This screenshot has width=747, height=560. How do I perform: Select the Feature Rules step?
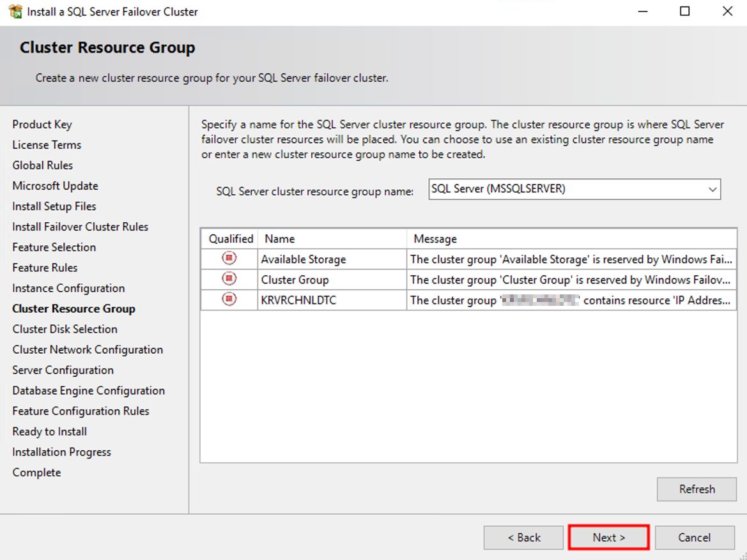45,268
